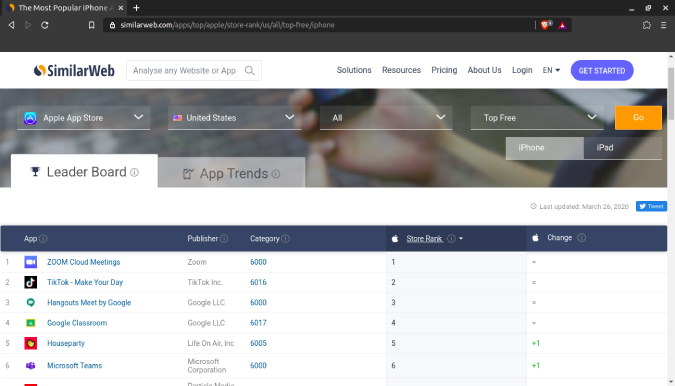Image resolution: width=675 pixels, height=386 pixels.
Task: Click the App column info icon
Action: click(43, 238)
